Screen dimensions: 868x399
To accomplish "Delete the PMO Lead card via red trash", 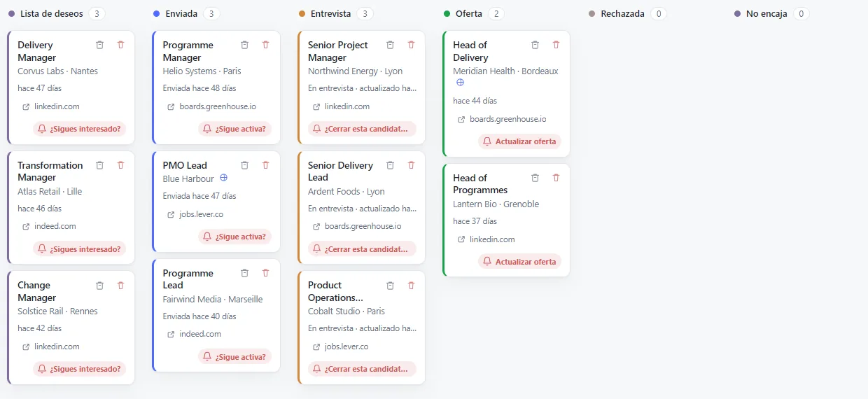I will point(265,165).
